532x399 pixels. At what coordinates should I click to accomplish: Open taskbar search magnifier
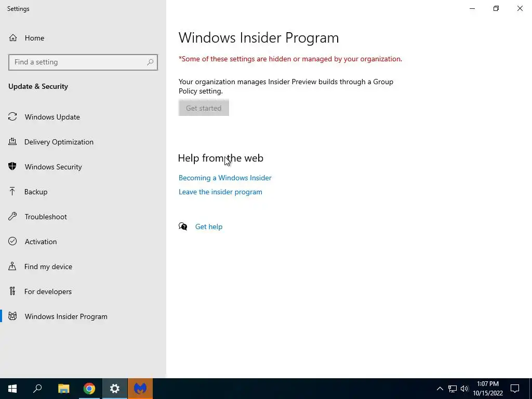click(x=37, y=389)
